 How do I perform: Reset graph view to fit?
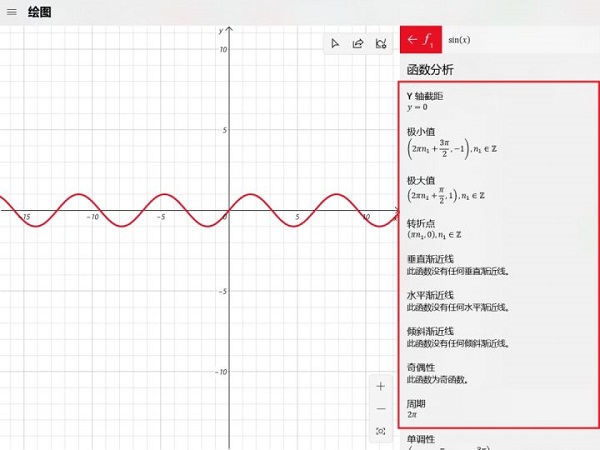(x=381, y=431)
